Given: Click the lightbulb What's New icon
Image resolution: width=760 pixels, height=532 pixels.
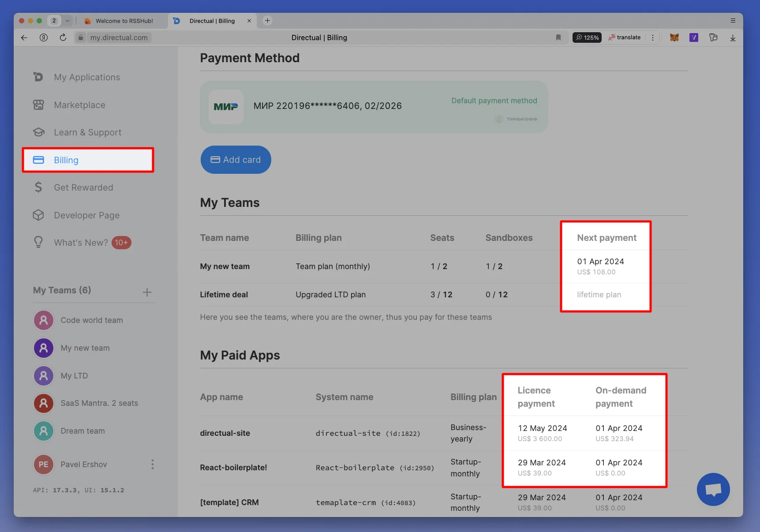Looking at the screenshot, I should tap(38, 242).
